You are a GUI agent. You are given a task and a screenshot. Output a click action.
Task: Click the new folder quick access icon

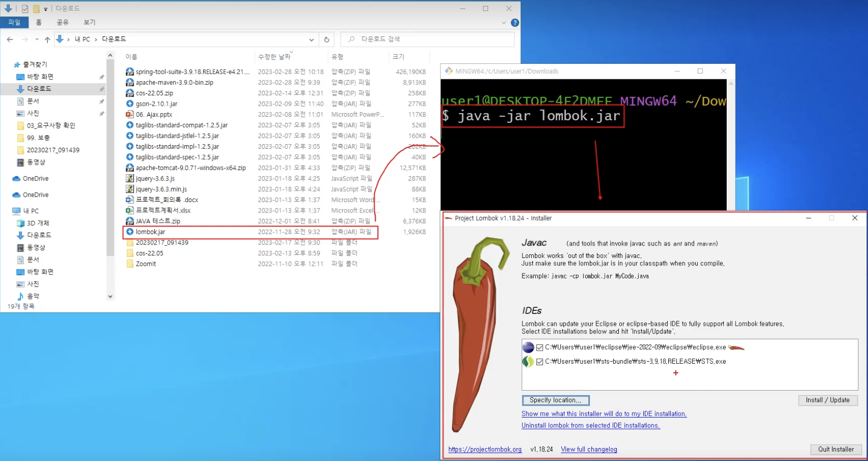tap(36, 8)
